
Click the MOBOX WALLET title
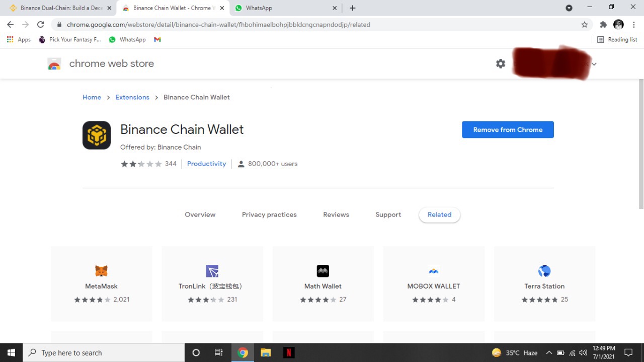[434, 286]
